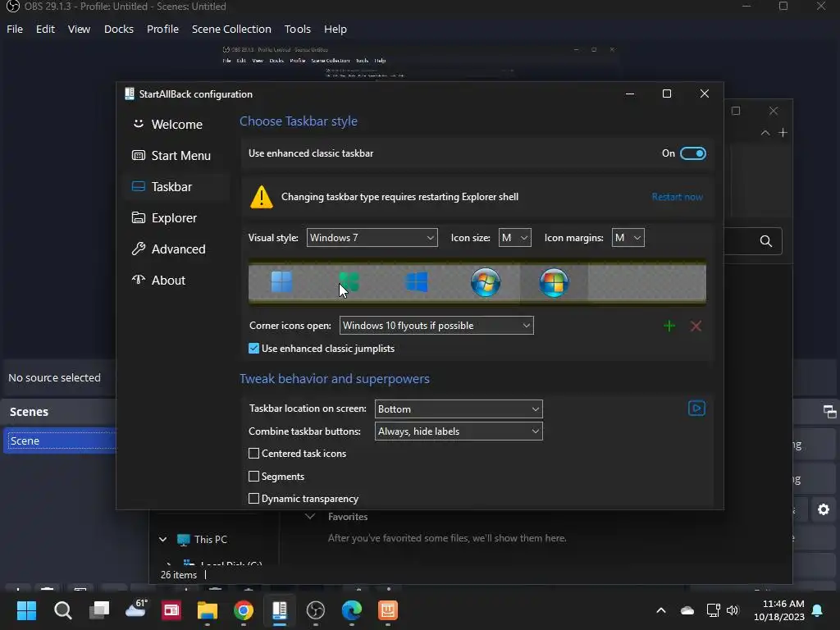
Task: Open the red news app on taskbar
Action: tap(171, 610)
